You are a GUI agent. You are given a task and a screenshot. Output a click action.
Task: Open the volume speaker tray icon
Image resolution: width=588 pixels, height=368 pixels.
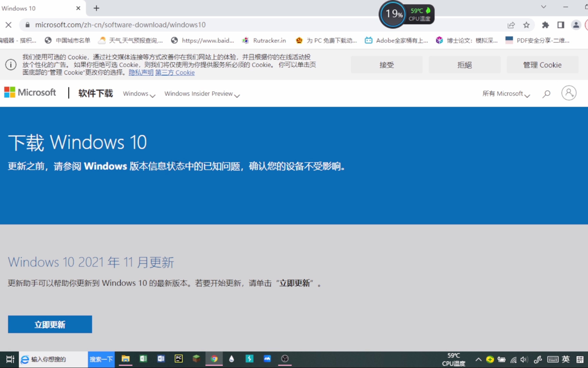(x=524, y=359)
